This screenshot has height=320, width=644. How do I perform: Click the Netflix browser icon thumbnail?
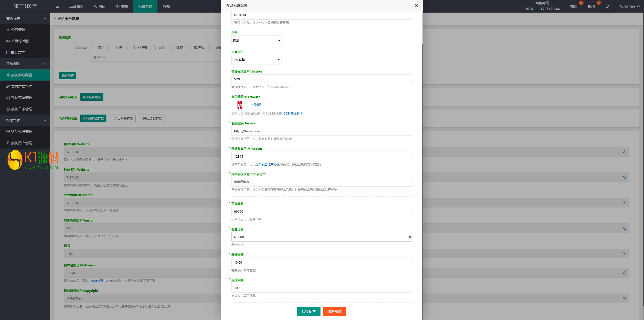pos(240,105)
